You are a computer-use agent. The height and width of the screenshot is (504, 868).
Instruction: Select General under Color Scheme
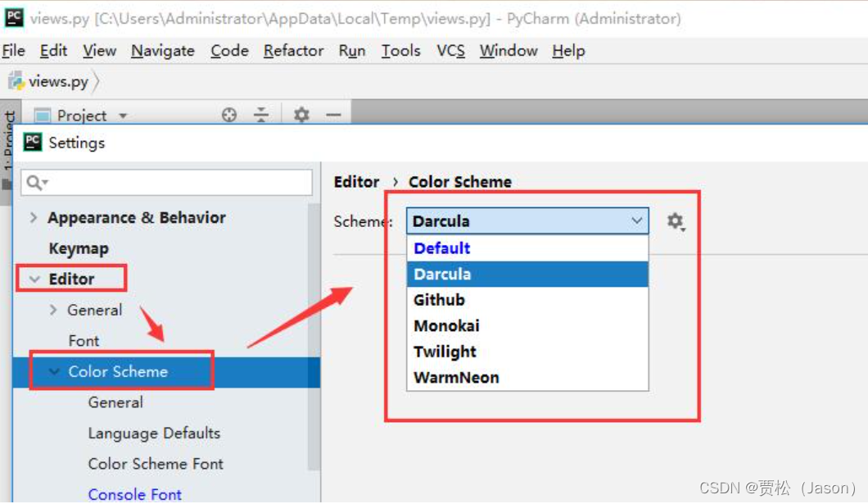click(x=115, y=402)
